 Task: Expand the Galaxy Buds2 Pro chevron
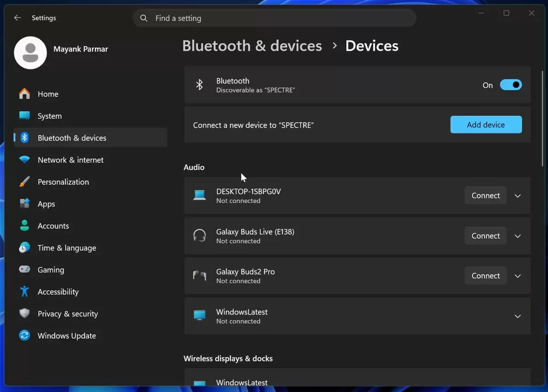tap(518, 276)
